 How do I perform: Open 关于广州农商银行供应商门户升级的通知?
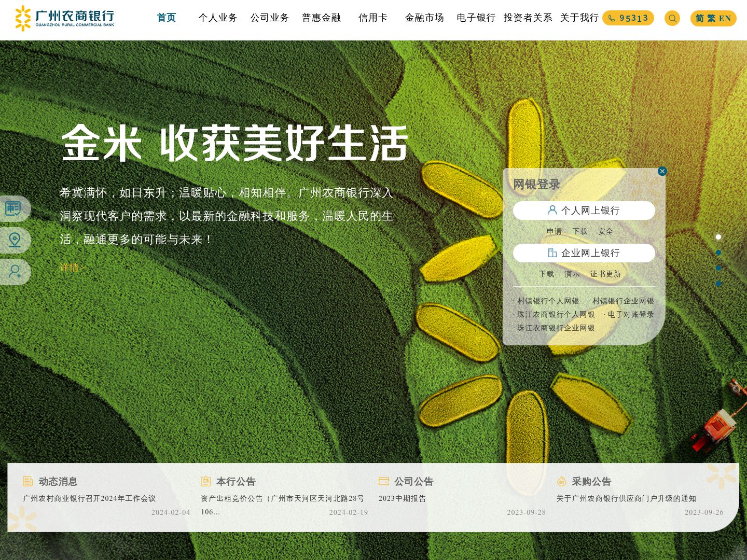tap(626, 498)
